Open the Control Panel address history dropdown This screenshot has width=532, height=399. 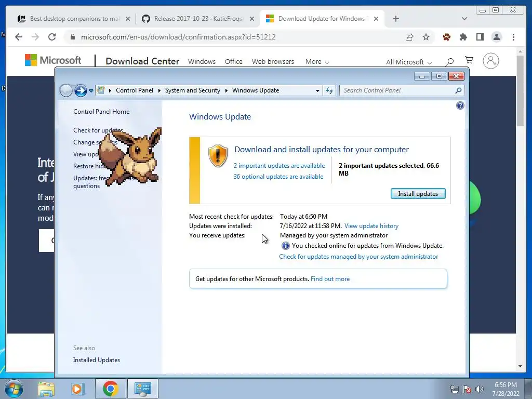click(x=317, y=90)
